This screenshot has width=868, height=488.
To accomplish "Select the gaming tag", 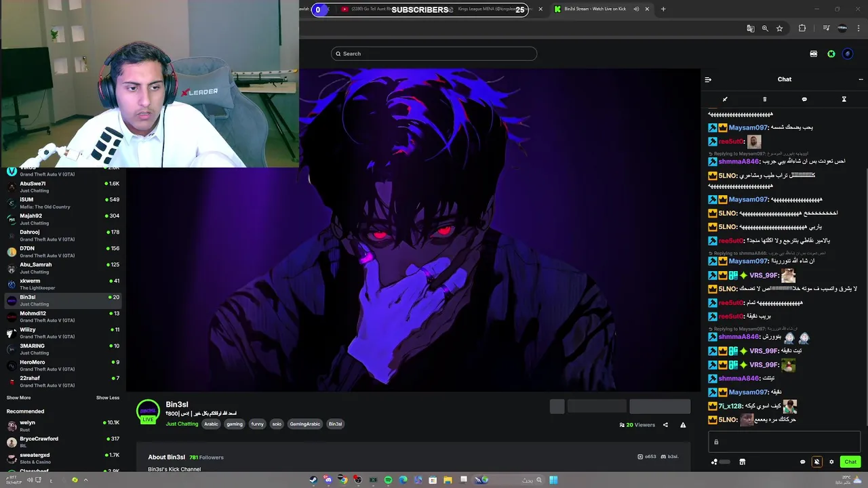I will (x=235, y=424).
